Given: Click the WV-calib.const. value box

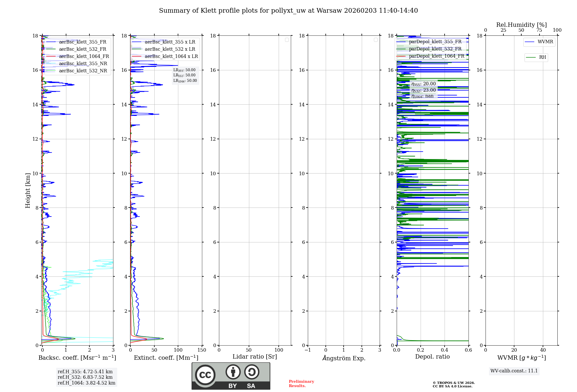Looking at the screenshot, I should coord(514,371).
